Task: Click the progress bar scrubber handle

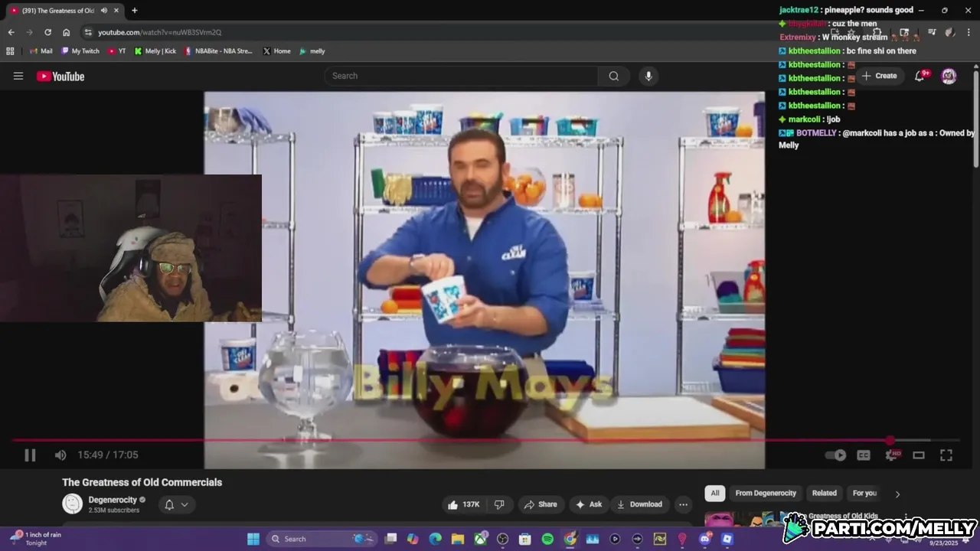Action: tap(890, 440)
